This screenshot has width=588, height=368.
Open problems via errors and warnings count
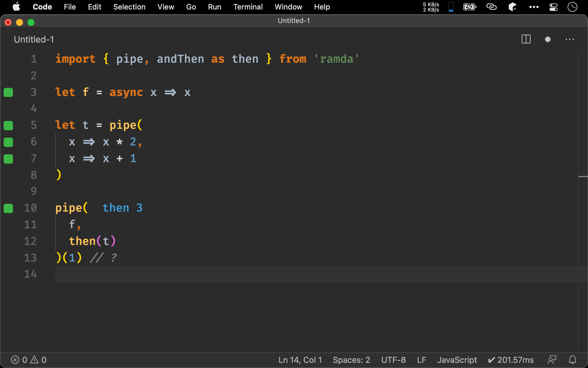(x=28, y=360)
